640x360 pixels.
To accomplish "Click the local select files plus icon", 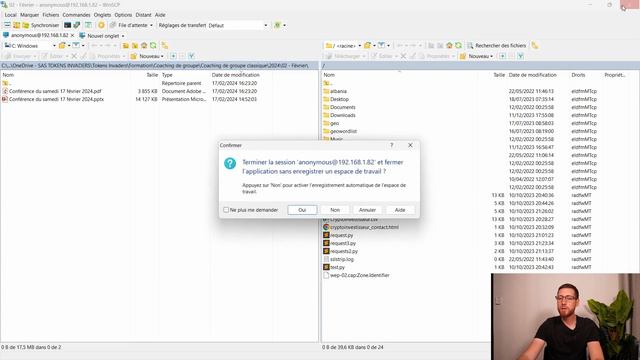I will click(173, 56).
